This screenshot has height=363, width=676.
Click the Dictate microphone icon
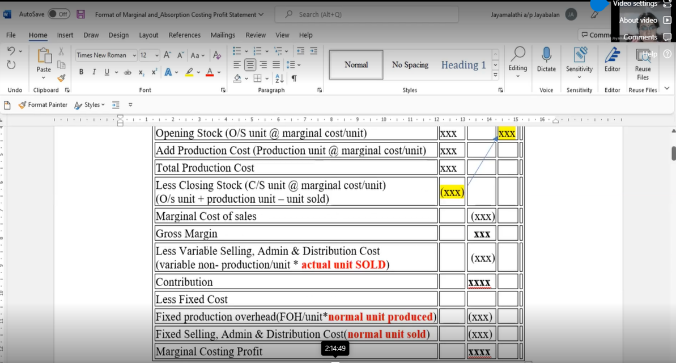click(546, 55)
